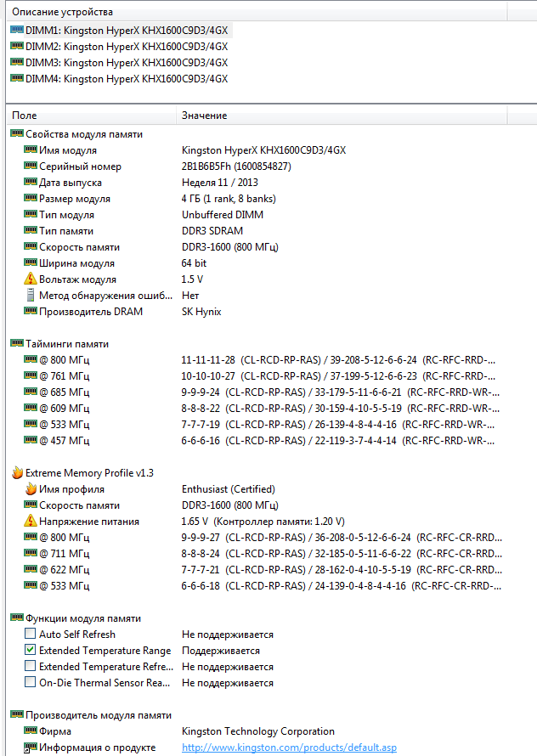
Task: Select the serial number value 2B1B6B5Fh
Action: click(236, 166)
